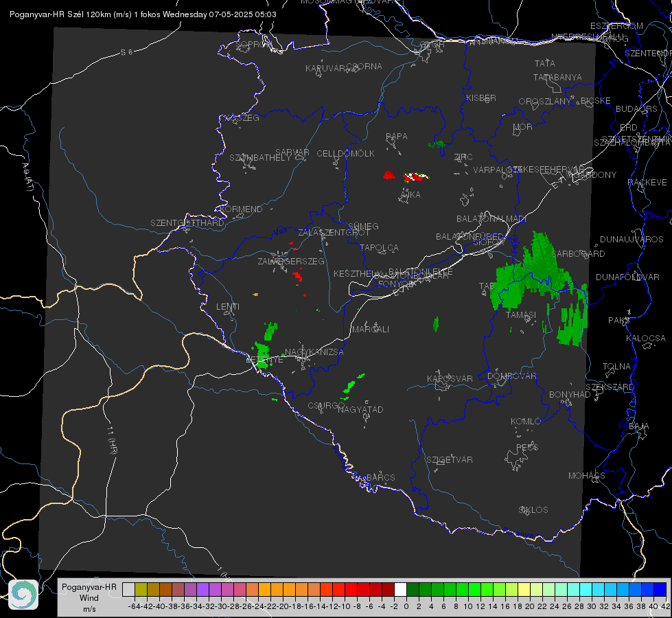Select the ZALAEGERSZEG label
The image size is (672, 618).
coord(291,261)
